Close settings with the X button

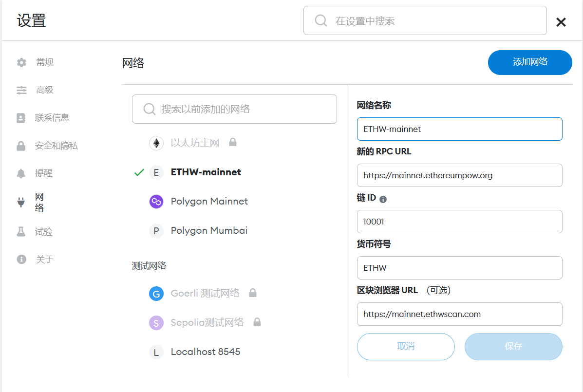(561, 22)
